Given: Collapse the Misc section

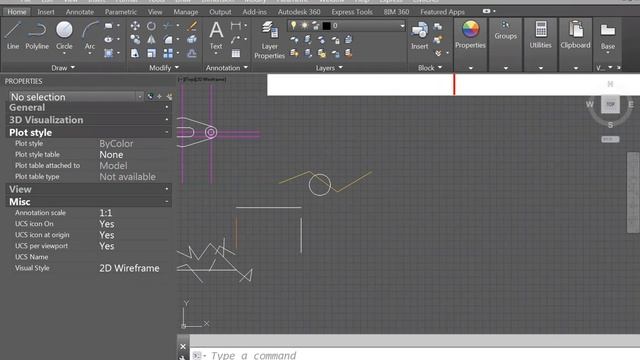Looking at the screenshot, I should click(x=167, y=201).
